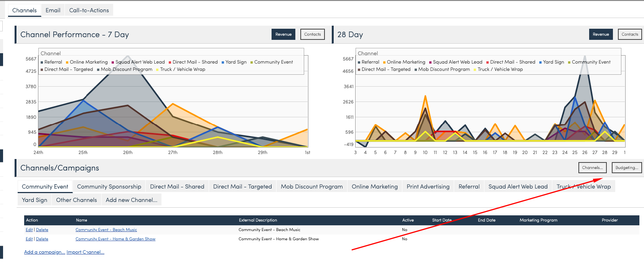Open Community Event - Home & Garden Show link
This screenshot has width=644, height=269.
point(115,239)
